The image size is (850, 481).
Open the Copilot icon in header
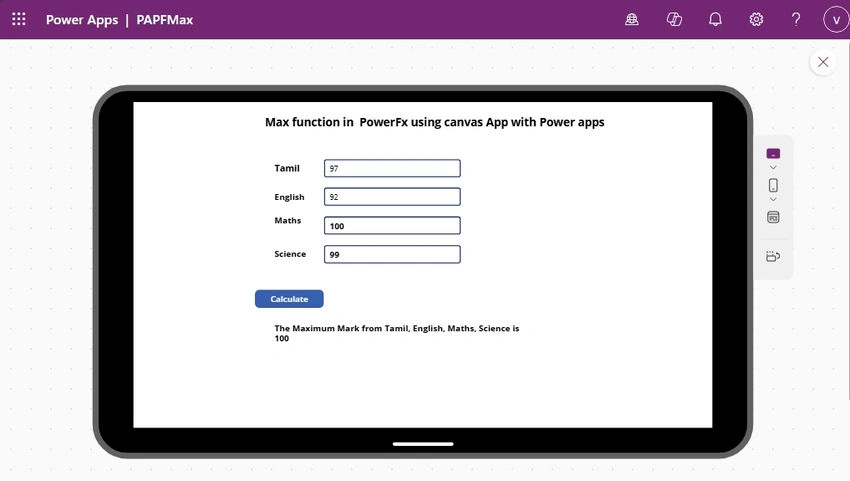click(x=674, y=20)
